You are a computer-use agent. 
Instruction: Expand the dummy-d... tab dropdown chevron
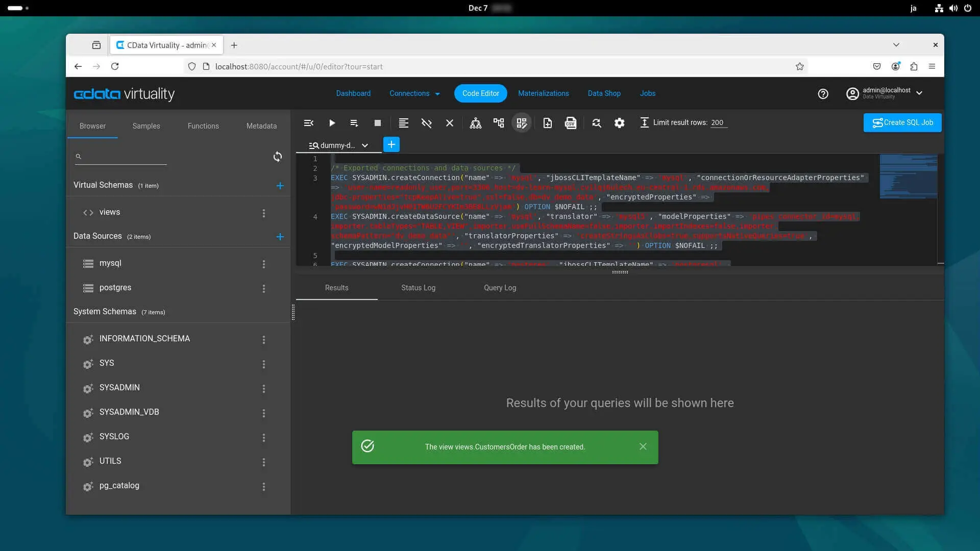(365, 145)
